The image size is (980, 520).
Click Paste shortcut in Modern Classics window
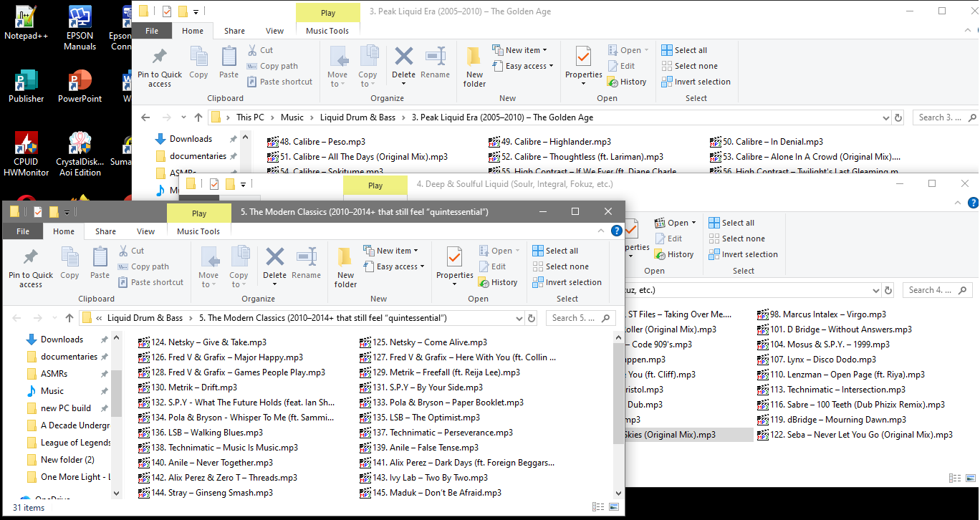tap(151, 282)
